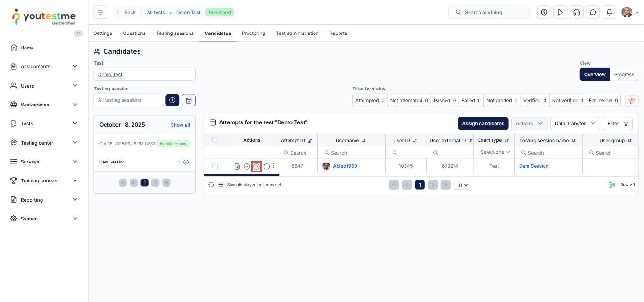Click the Assign candidates button

(x=483, y=123)
